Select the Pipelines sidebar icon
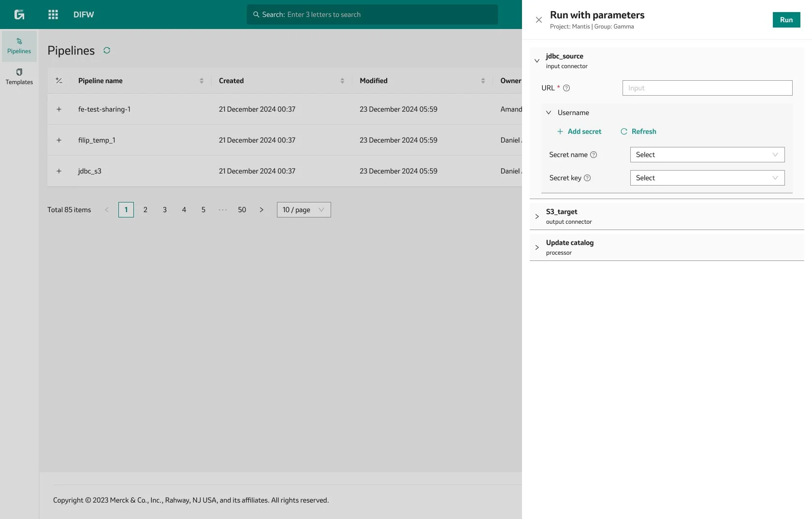 click(19, 46)
